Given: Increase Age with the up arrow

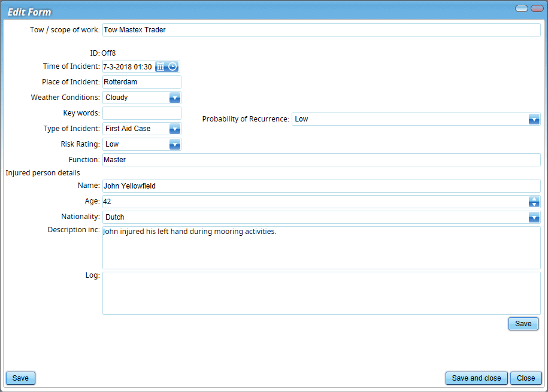Looking at the screenshot, I should coord(534,199).
